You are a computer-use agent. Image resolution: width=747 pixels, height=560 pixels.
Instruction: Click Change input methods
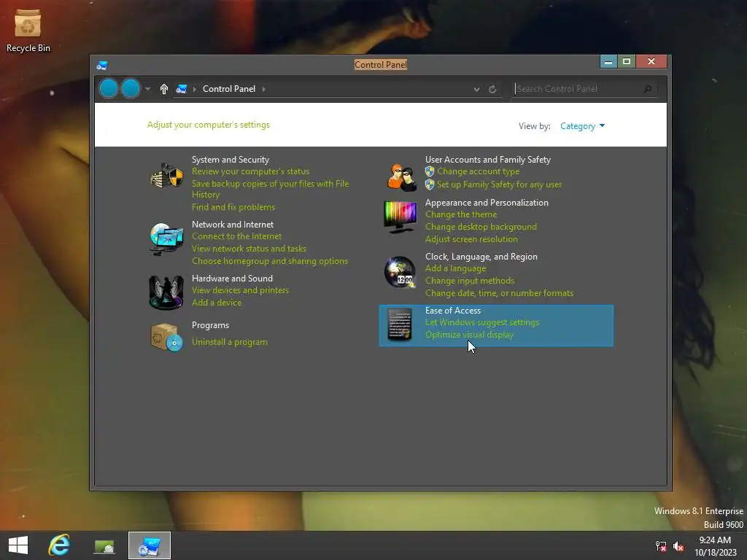470,281
